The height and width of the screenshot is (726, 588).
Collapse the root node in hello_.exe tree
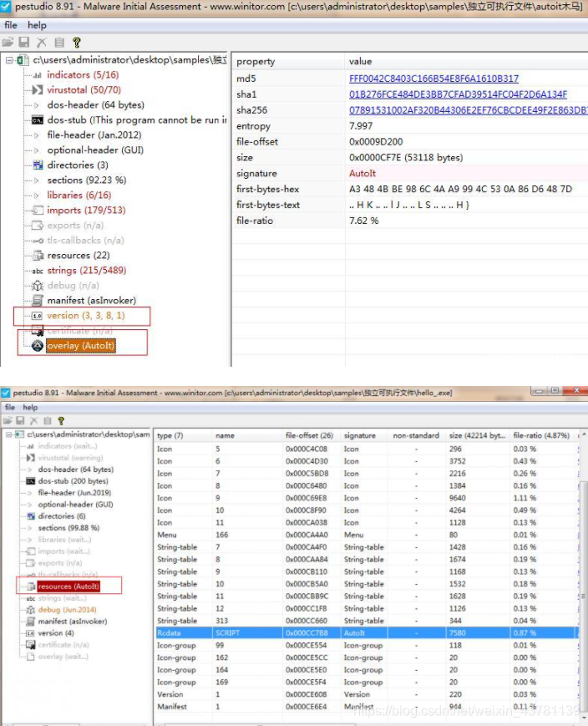8,434
